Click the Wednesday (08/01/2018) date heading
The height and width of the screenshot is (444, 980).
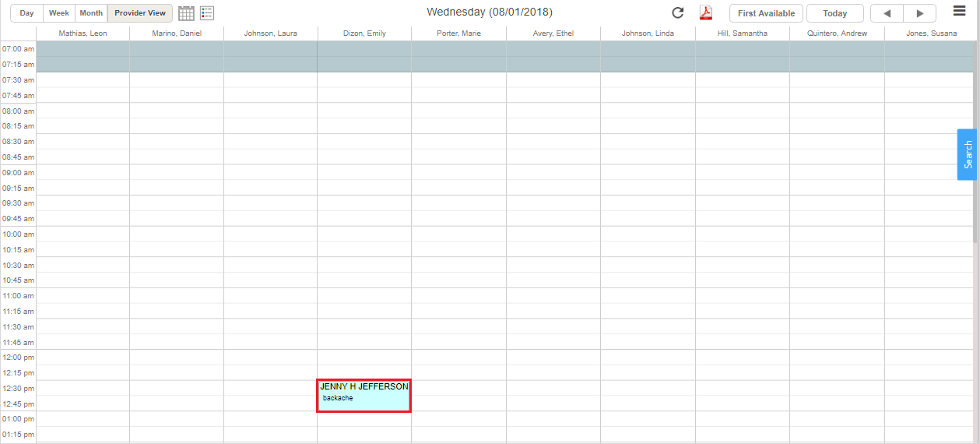coord(490,12)
